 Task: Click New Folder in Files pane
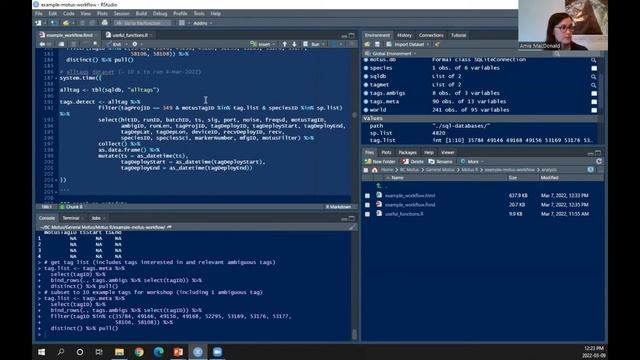tap(380, 162)
